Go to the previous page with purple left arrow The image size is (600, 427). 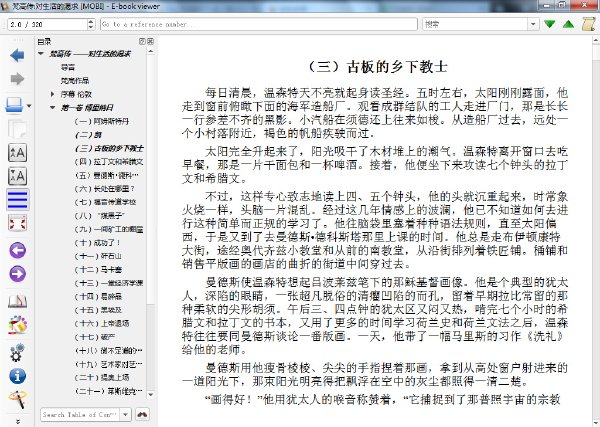(x=17, y=251)
